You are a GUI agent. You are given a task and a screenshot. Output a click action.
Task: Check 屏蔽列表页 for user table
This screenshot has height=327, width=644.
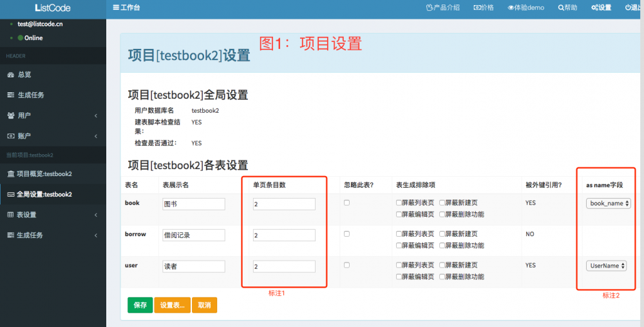pos(399,265)
